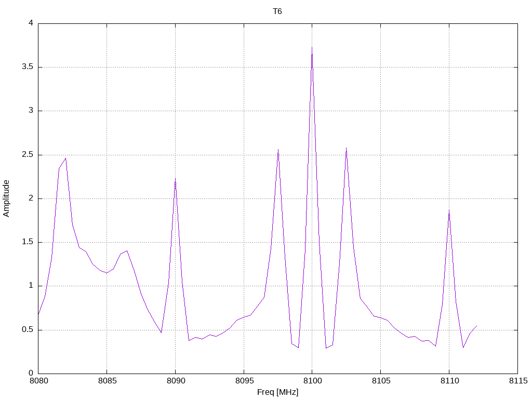The image size is (532, 399).
Task: Click the 8080 x-axis tick label
Action: click(38, 381)
